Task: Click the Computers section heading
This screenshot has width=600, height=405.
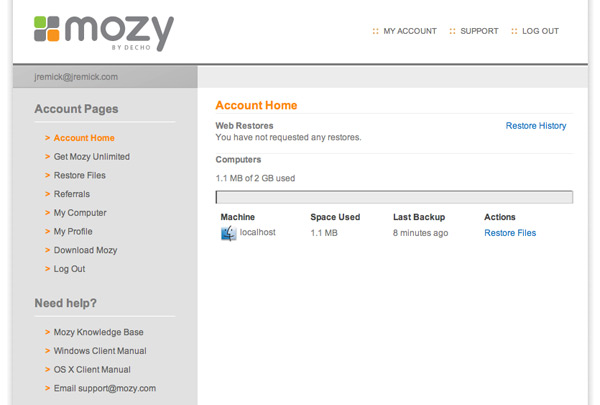Action: 238,160
